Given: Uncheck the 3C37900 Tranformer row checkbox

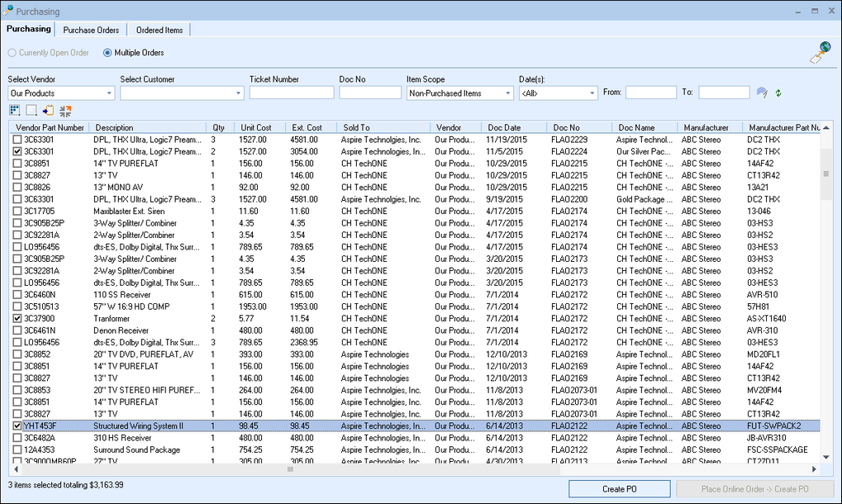Looking at the screenshot, I should [x=17, y=318].
